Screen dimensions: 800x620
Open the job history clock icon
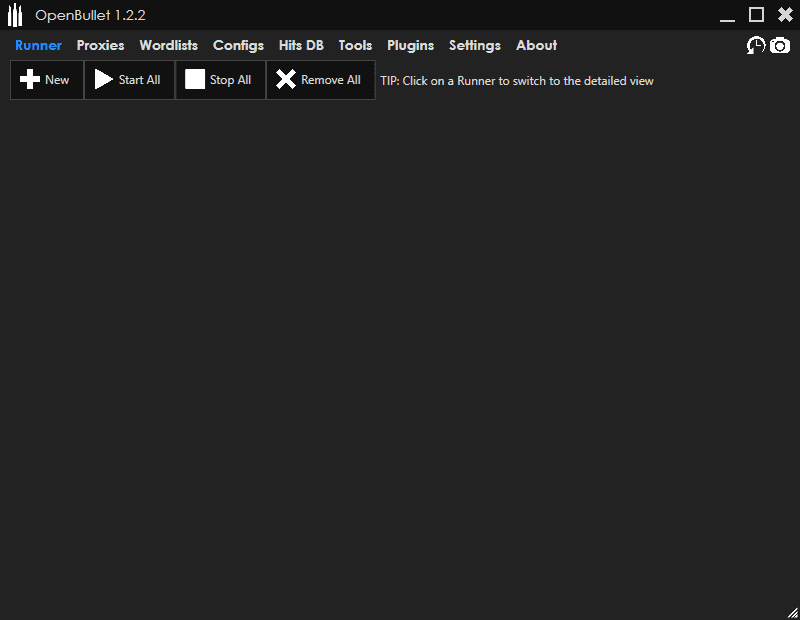[x=756, y=45]
